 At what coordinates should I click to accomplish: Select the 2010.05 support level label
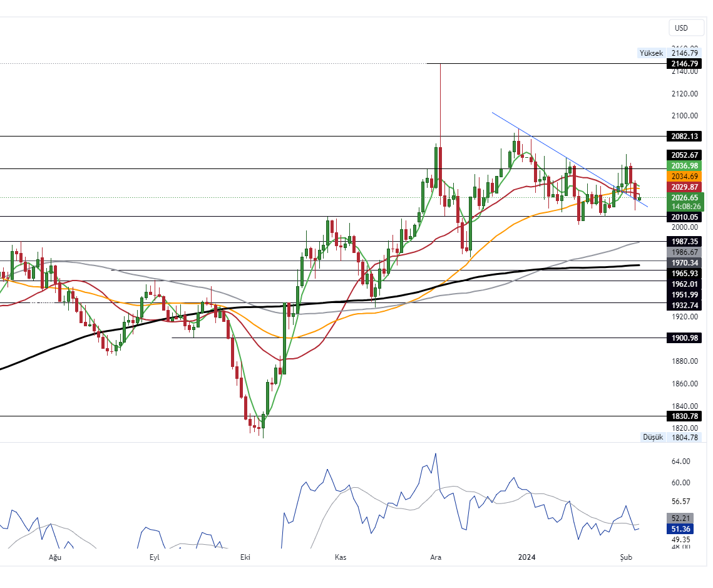[684, 217]
